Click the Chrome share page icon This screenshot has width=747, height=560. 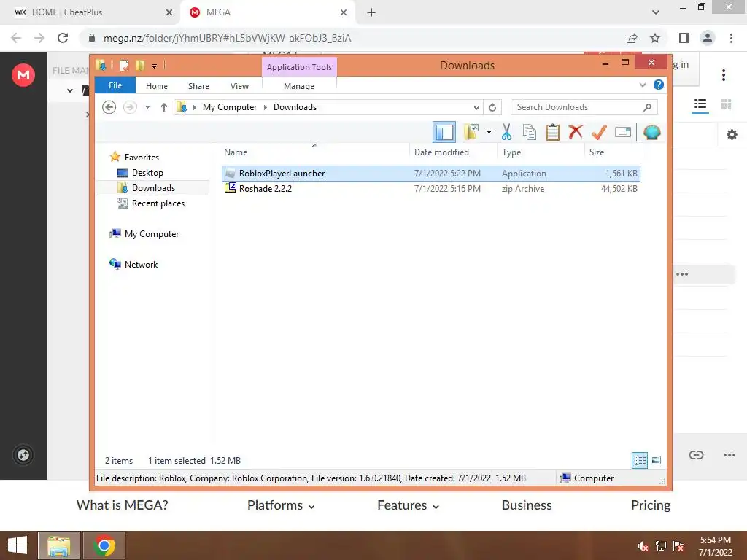tap(632, 38)
